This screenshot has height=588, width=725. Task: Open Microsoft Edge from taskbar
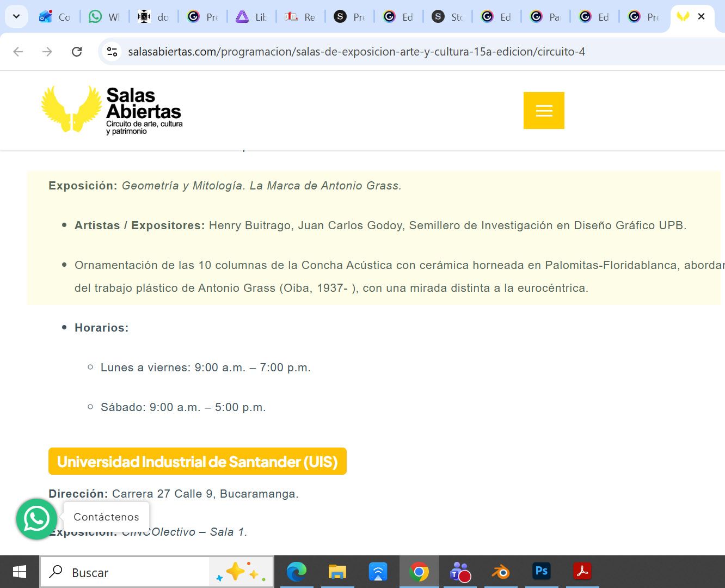296,572
